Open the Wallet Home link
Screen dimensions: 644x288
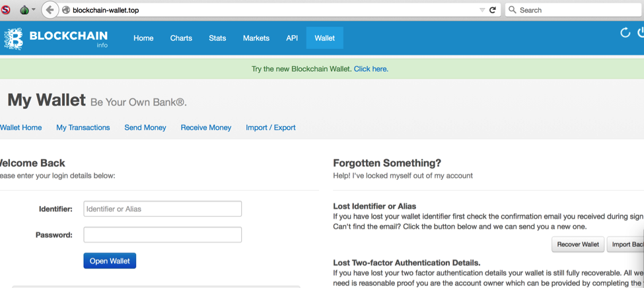click(21, 127)
